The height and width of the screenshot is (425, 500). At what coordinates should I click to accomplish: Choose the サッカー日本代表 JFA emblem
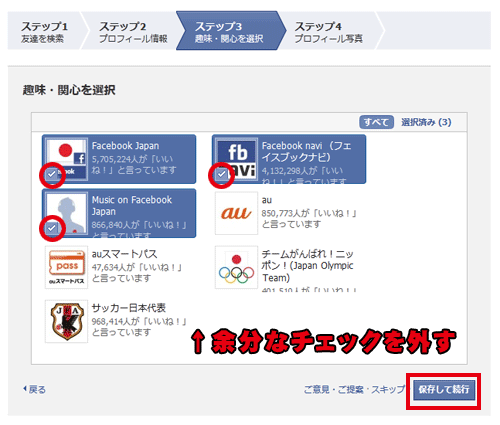[x=67, y=321]
